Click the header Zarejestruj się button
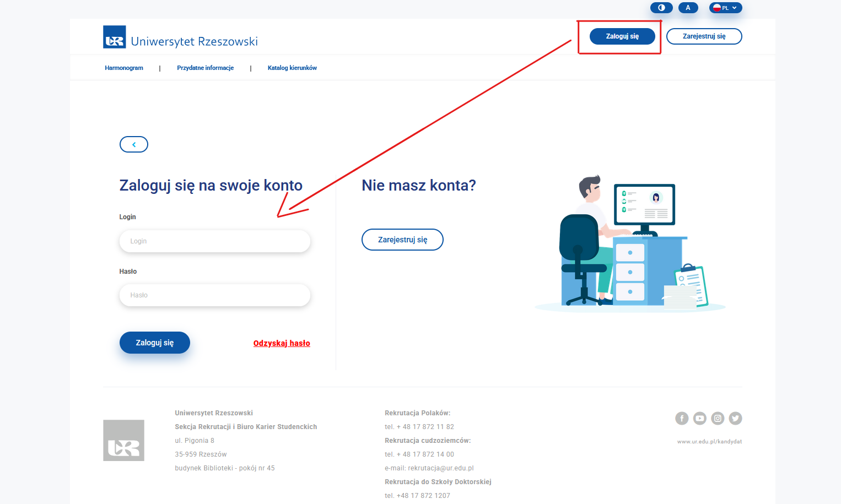This screenshot has width=841, height=504. pyautogui.click(x=704, y=36)
